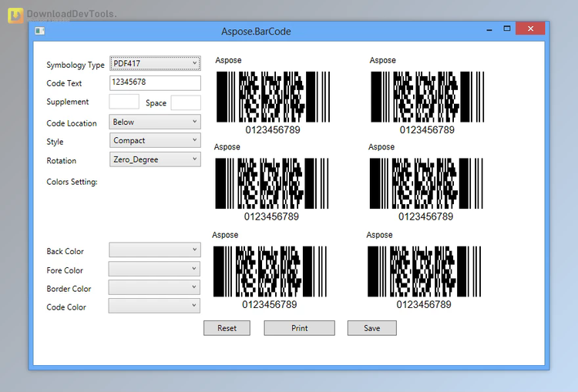Click the Border Color label

[69, 289]
